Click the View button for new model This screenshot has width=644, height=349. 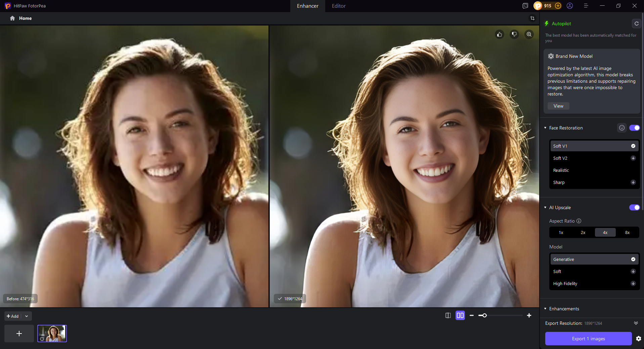point(558,106)
